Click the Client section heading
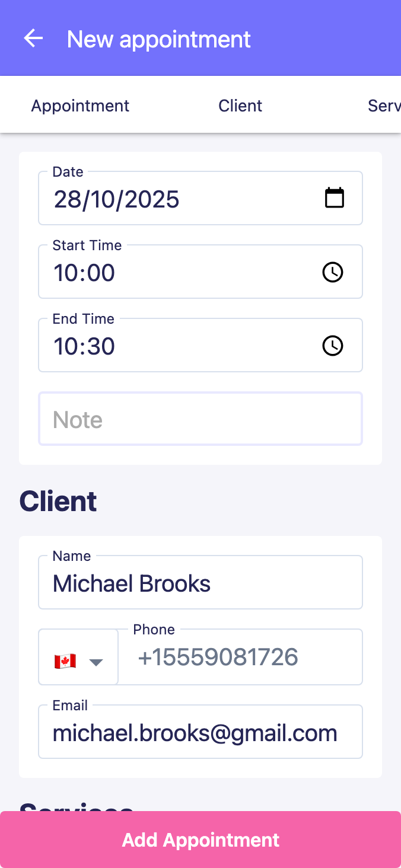This screenshot has height=868, width=401. [x=58, y=502]
